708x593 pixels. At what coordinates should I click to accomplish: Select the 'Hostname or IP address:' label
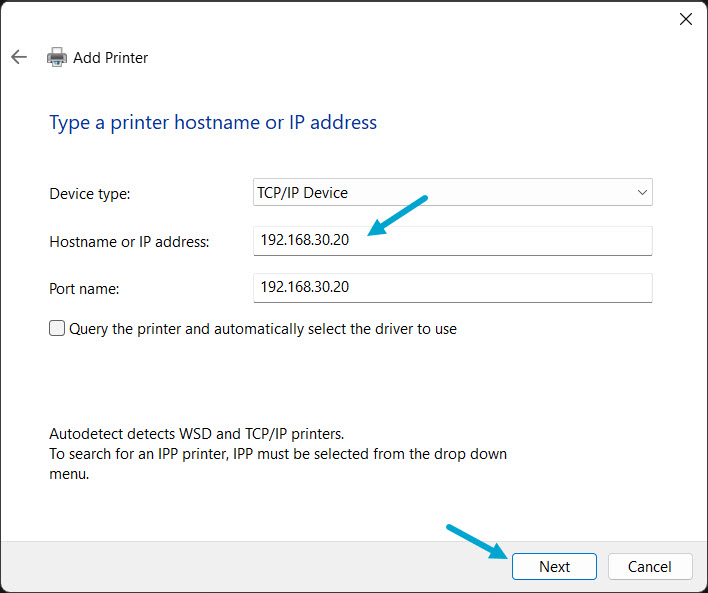[x=129, y=242]
